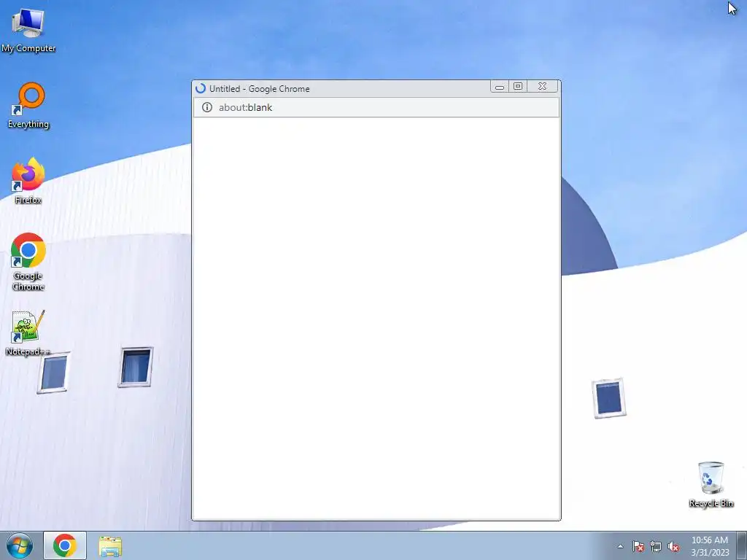This screenshot has width=747, height=560.
Task: Open My Computer desktop icon
Action: coord(28,29)
